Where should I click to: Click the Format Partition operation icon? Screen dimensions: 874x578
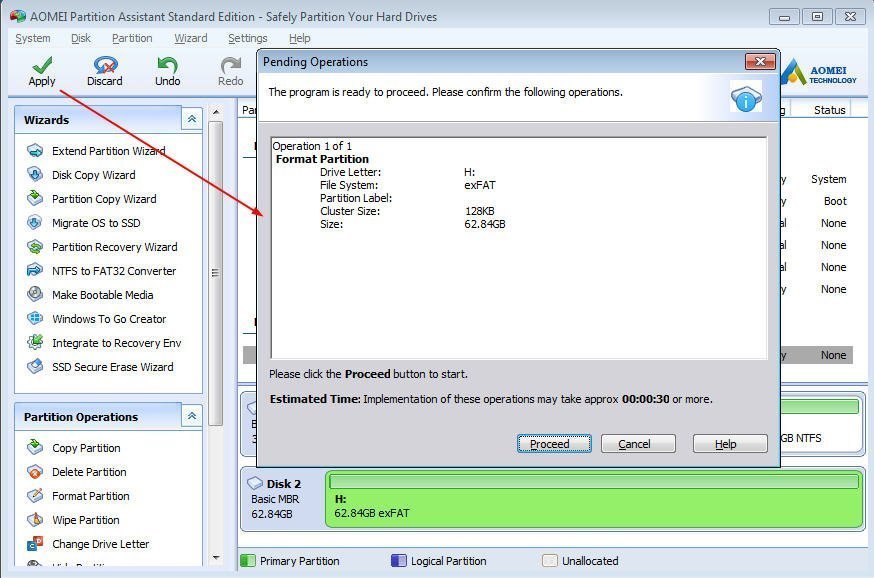(x=35, y=496)
